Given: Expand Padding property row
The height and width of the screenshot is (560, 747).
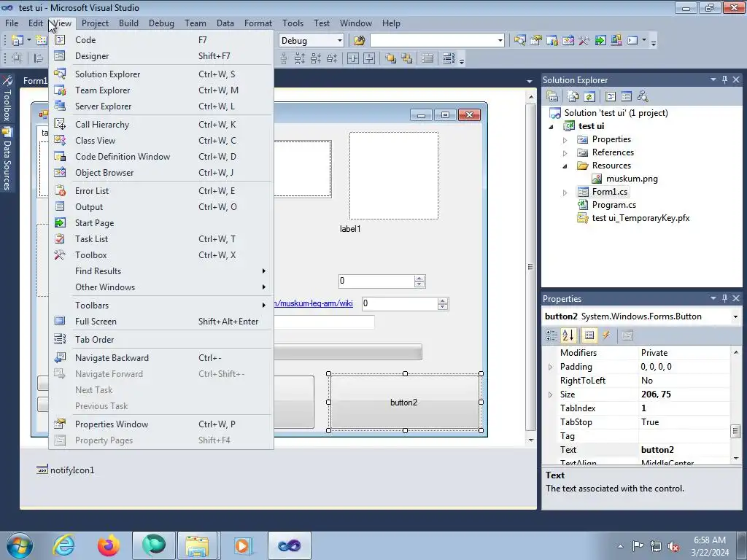Looking at the screenshot, I should click(550, 367).
